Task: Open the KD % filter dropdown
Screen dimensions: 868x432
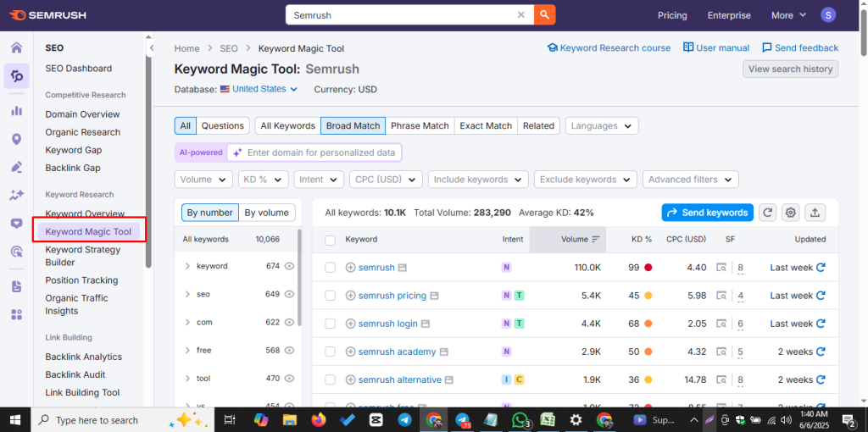Action: [x=264, y=180]
